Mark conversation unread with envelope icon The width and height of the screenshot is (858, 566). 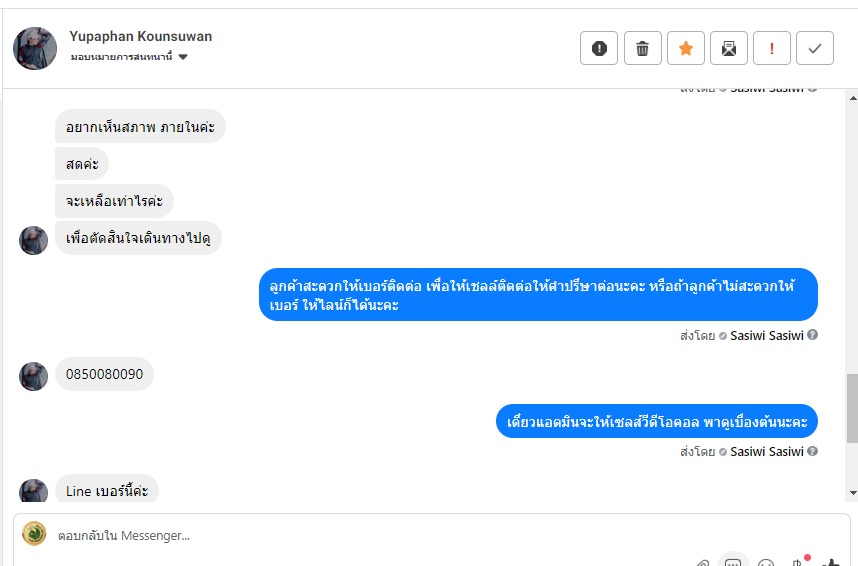[x=729, y=48]
